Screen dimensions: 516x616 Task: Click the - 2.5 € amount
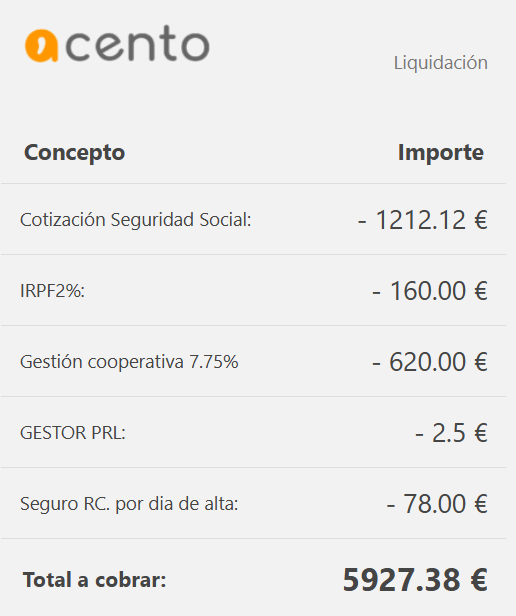tap(451, 433)
